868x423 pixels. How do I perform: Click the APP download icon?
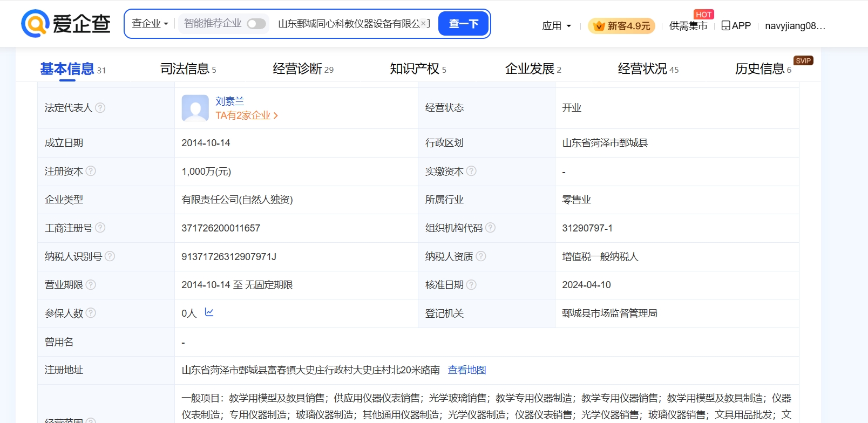point(726,25)
